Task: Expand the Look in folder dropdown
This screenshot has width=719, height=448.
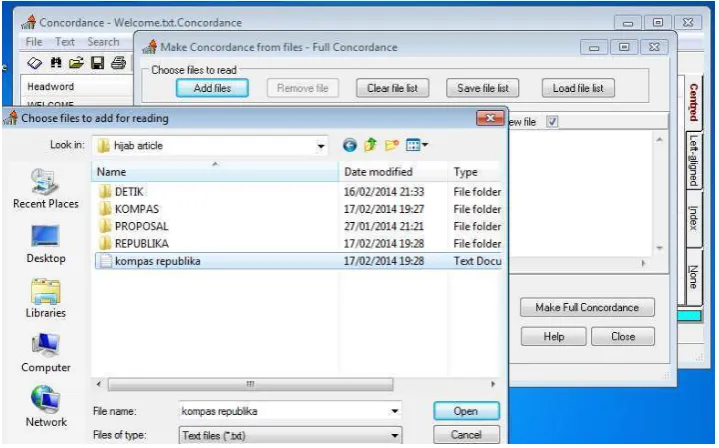Action: tap(321, 146)
